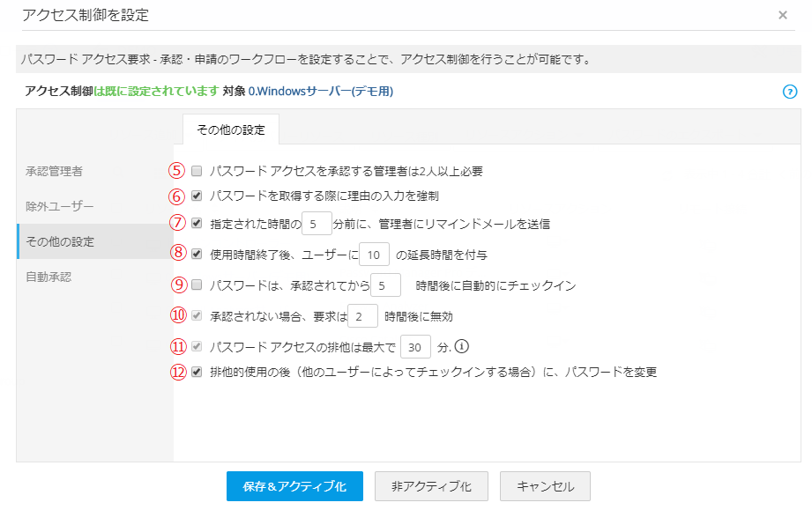
Task: Enable two-or-more approvers required checkbox
Action: click(197, 171)
